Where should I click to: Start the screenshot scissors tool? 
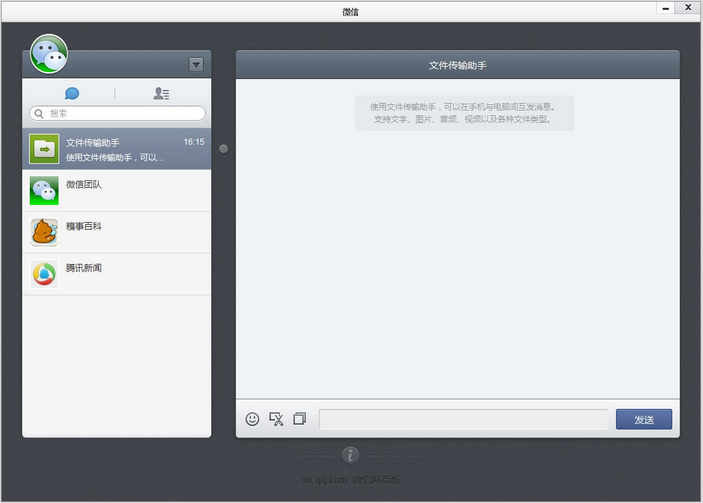tap(276, 419)
